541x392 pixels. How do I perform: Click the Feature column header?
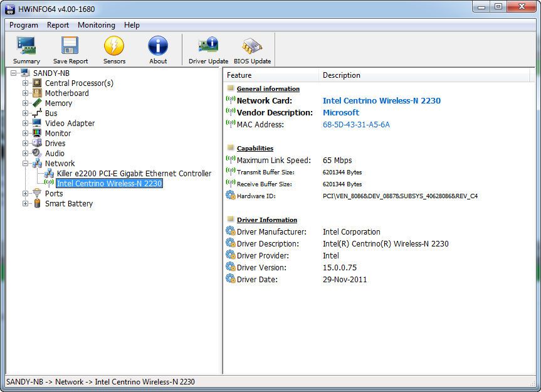(239, 75)
